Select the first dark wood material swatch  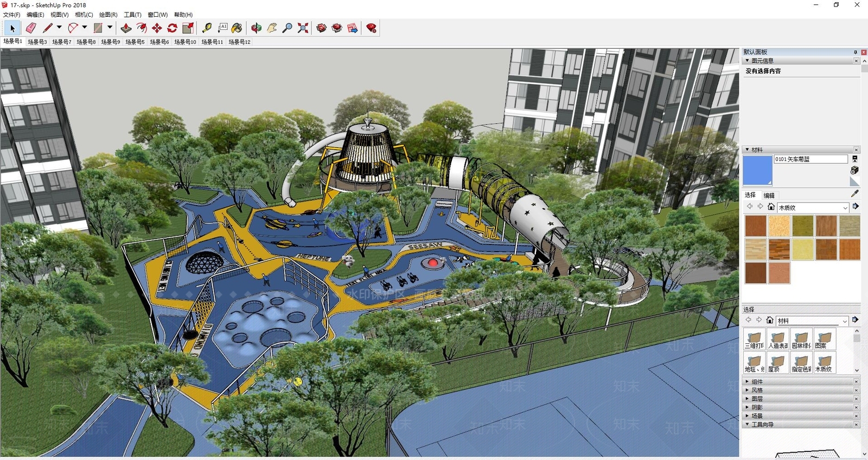pyautogui.click(x=755, y=226)
